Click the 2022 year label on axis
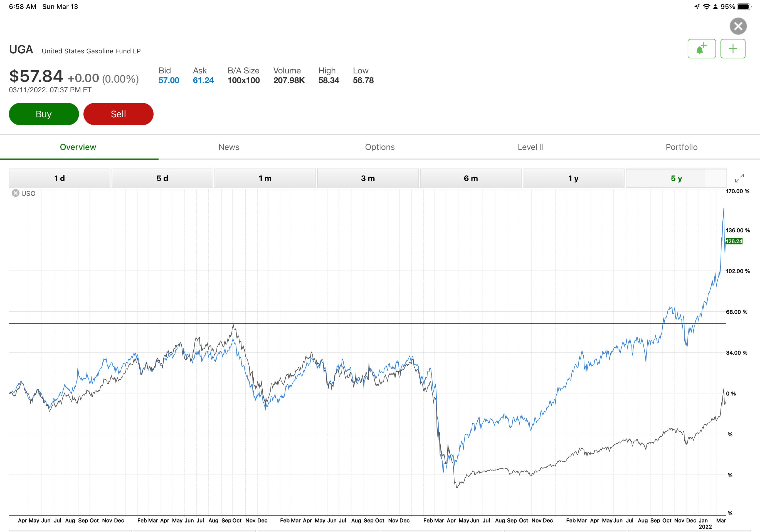This screenshot has width=760, height=532. coord(705,527)
